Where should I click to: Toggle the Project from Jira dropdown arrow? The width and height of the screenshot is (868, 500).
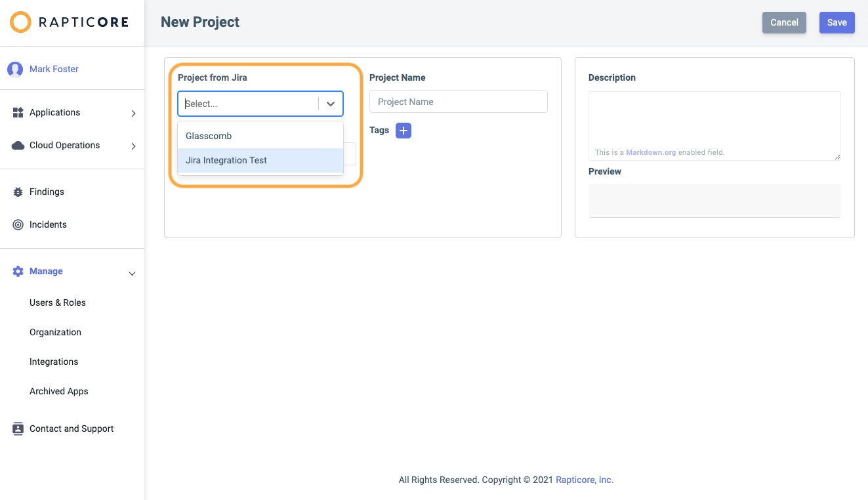(331, 104)
